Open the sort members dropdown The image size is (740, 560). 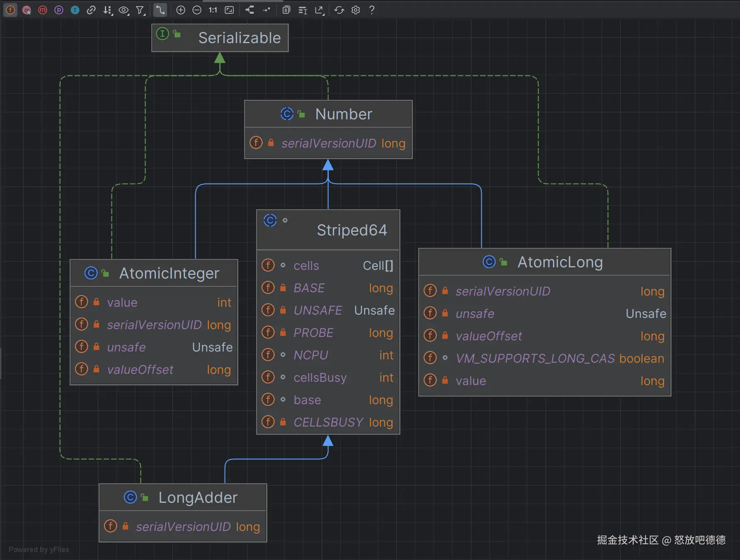[x=108, y=10]
